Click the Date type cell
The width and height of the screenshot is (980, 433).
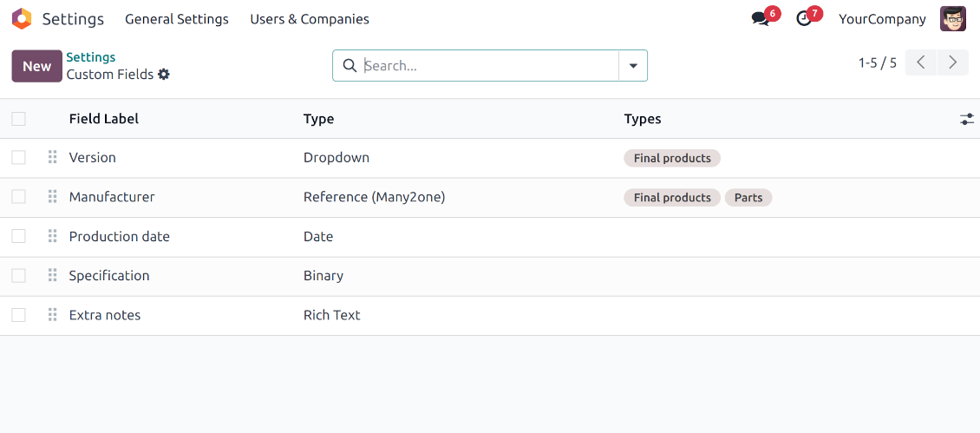pos(319,237)
